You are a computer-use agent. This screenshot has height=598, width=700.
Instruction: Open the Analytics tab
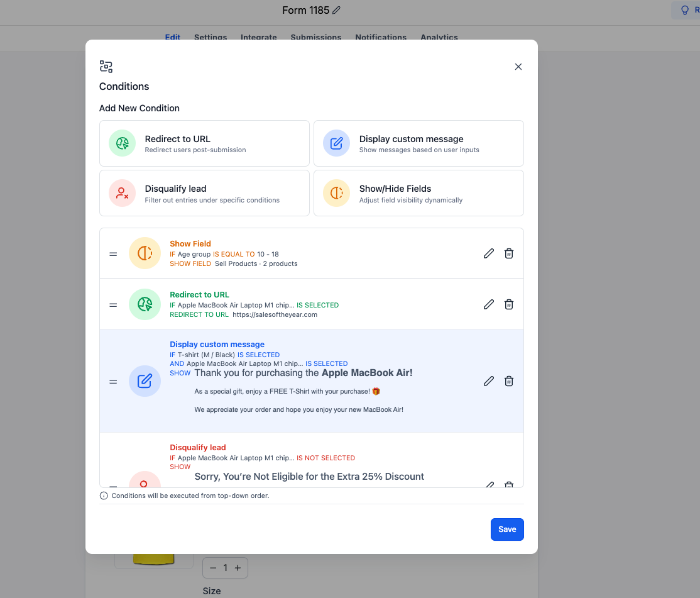click(439, 37)
